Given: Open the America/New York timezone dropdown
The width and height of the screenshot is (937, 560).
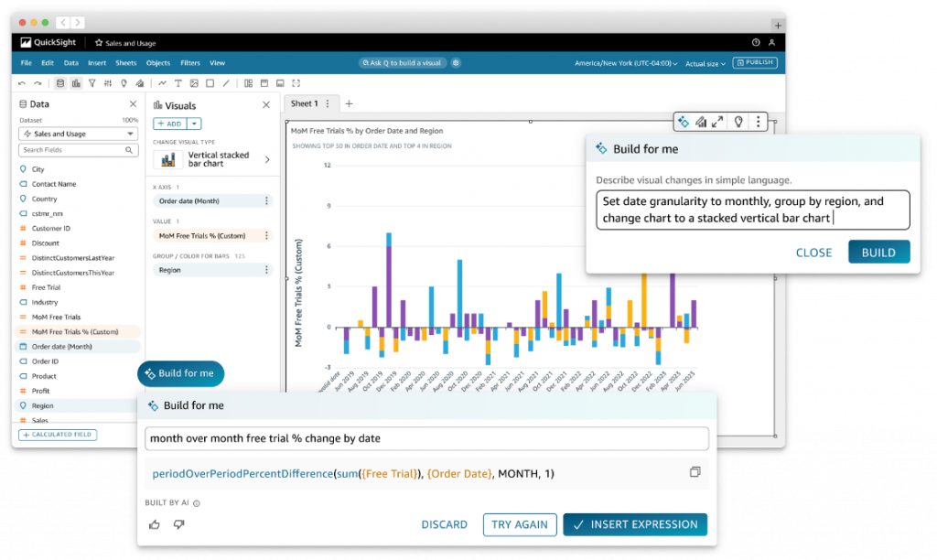Looking at the screenshot, I should click(x=626, y=63).
